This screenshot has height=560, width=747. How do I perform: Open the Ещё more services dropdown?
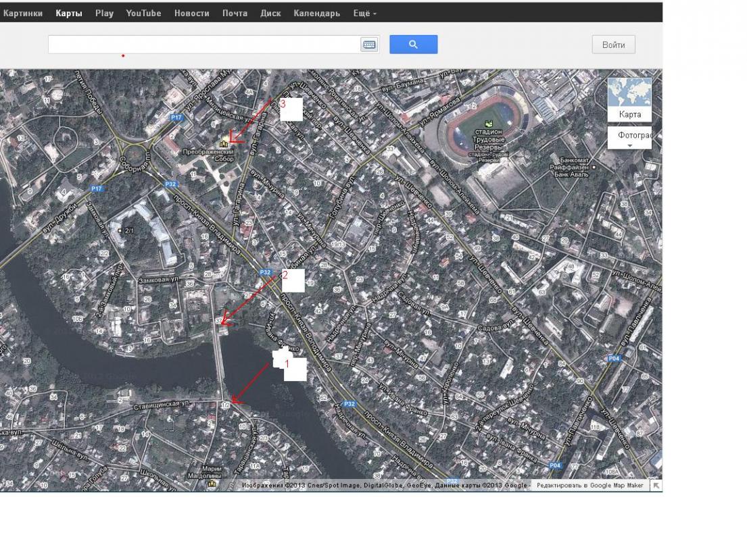coord(364,13)
